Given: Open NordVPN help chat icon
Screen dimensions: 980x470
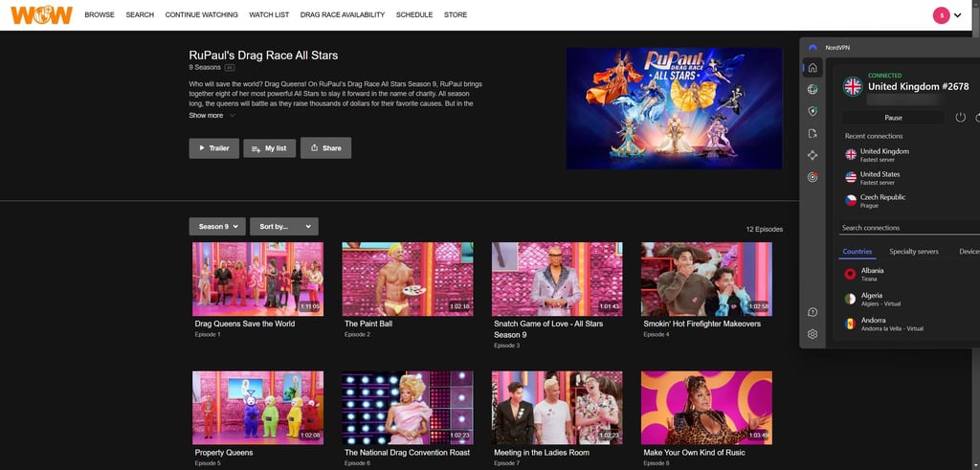Looking at the screenshot, I should tap(812, 312).
